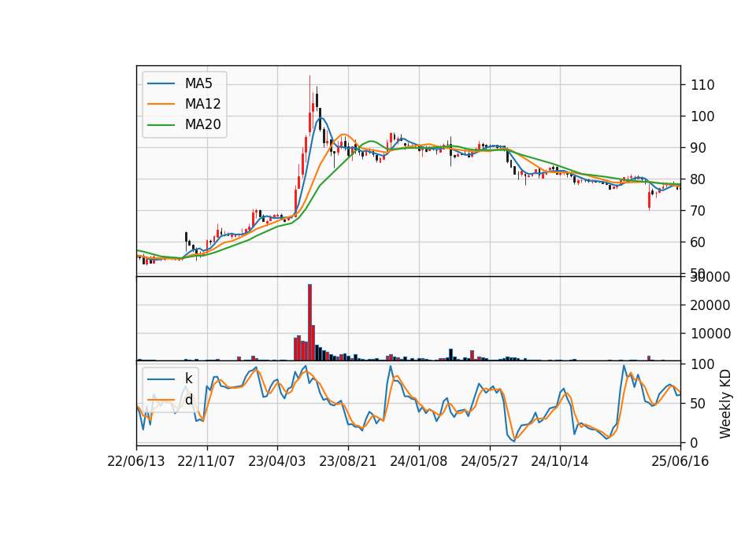Click the 23/04/03 date tick label
The width and height of the screenshot is (756, 543).
[276, 462]
